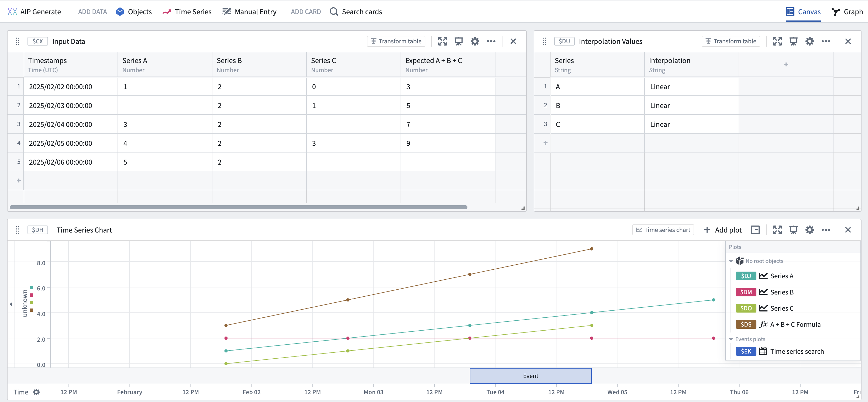This screenshot has width=868, height=402.
Task: Switch to Canvas view
Action: point(803,12)
